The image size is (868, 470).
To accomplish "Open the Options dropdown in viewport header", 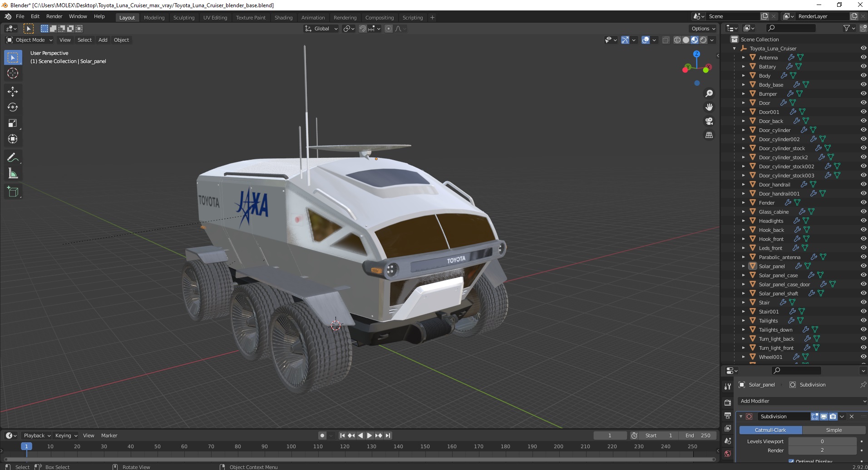I will pos(703,29).
